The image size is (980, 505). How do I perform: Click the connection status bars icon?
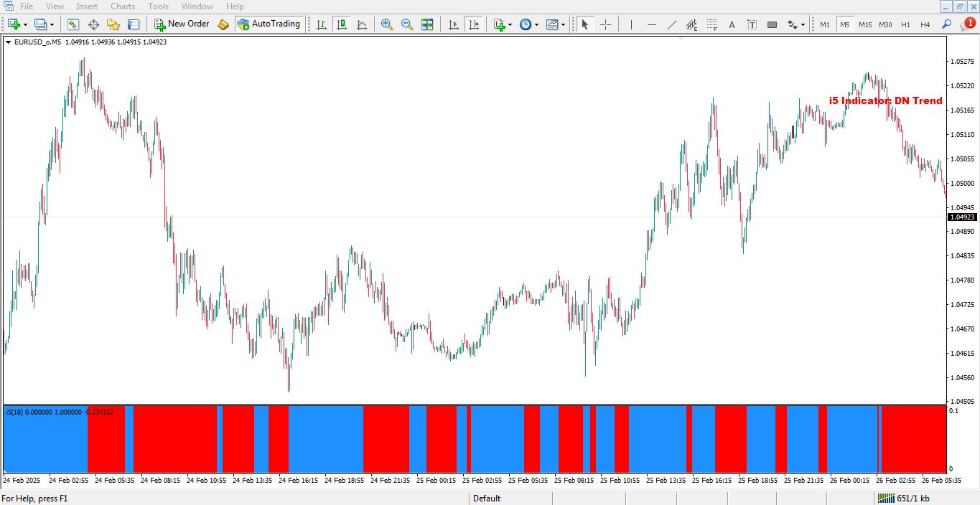coord(886,498)
